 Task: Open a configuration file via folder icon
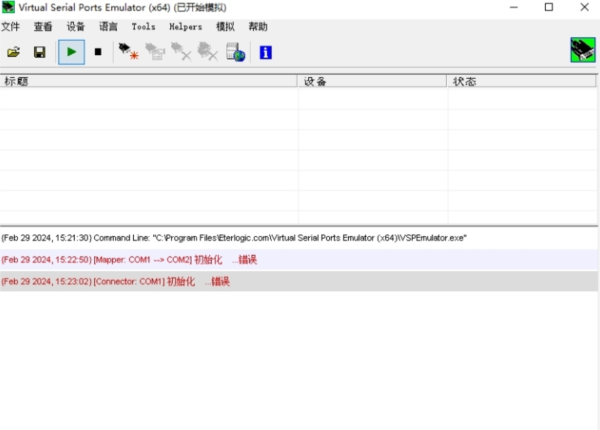click(x=13, y=52)
